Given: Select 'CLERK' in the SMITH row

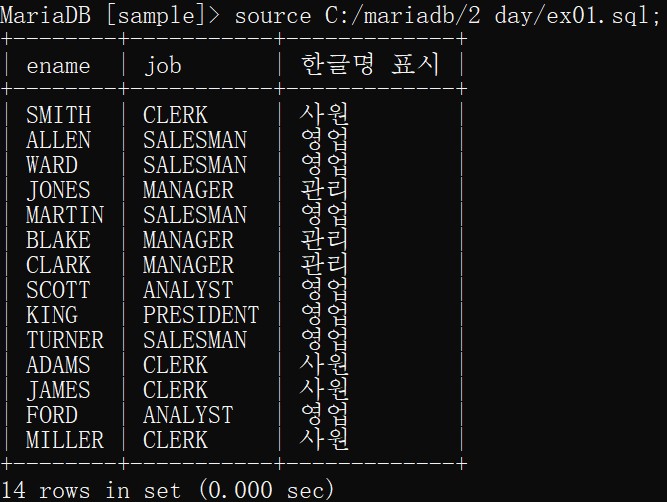Looking at the screenshot, I should click(x=175, y=115).
